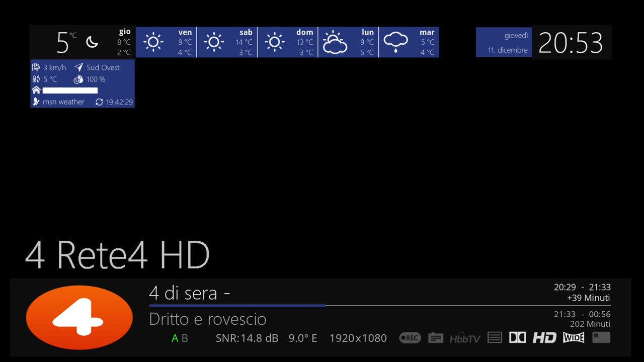Image resolution: width=644 pixels, height=362 pixels.
Task: Click the subtitles indicator icon
Action: click(436, 338)
